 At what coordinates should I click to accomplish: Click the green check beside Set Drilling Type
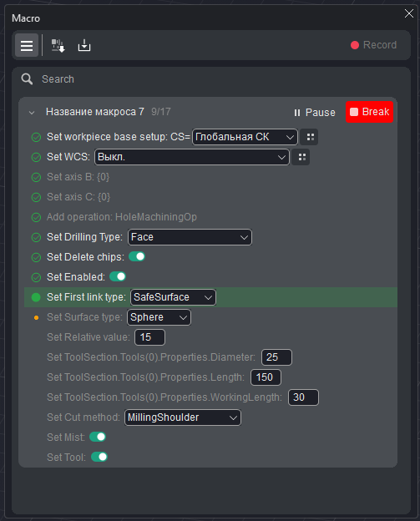click(x=36, y=238)
